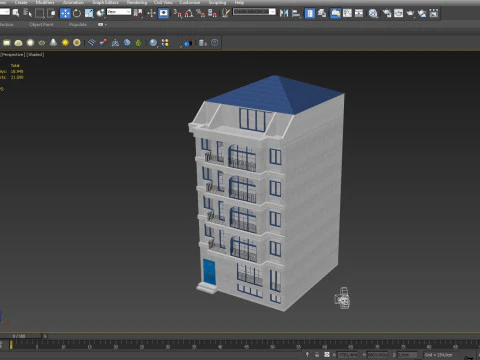
Task: Open the Customize menu
Action: pos(190,2)
